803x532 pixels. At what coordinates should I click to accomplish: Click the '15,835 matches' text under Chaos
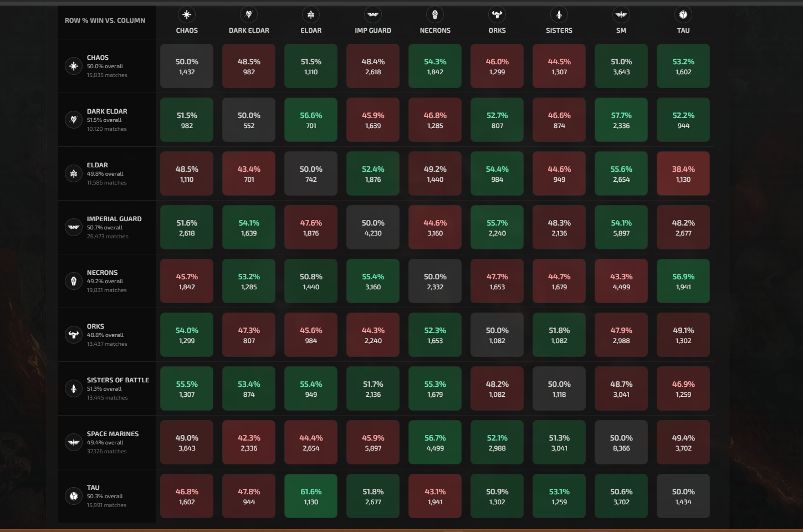pyautogui.click(x=107, y=75)
